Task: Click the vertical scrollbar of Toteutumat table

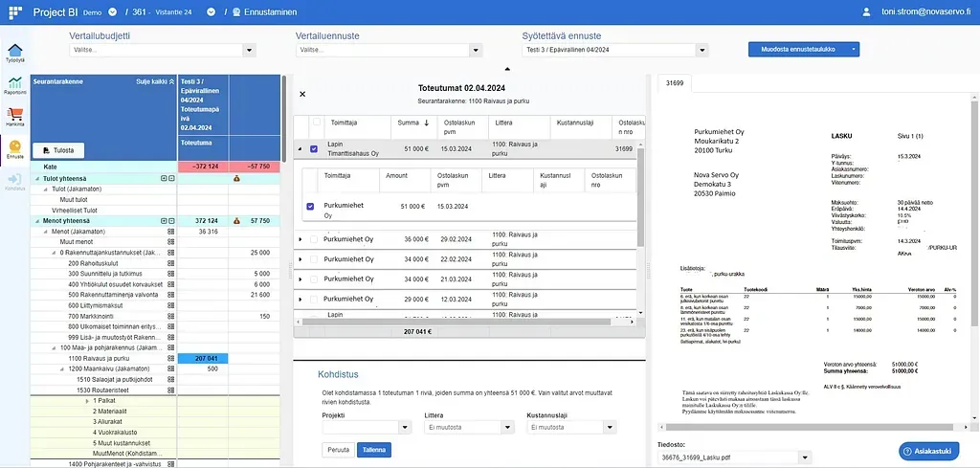Action: [640, 197]
